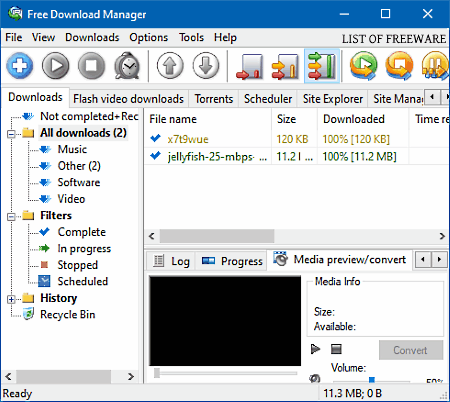Collapse the Filters tree node
Image resolution: width=450 pixels, height=402 pixels.
point(11,217)
